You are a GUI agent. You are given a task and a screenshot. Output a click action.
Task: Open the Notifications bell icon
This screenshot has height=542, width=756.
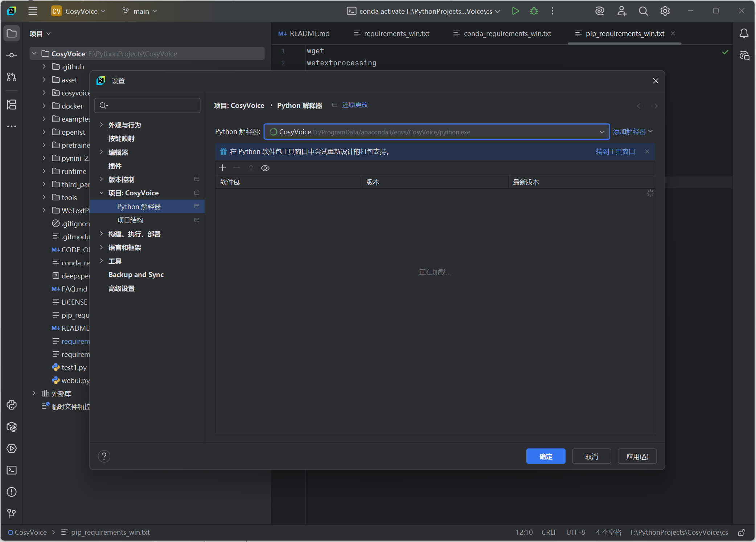pos(744,33)
